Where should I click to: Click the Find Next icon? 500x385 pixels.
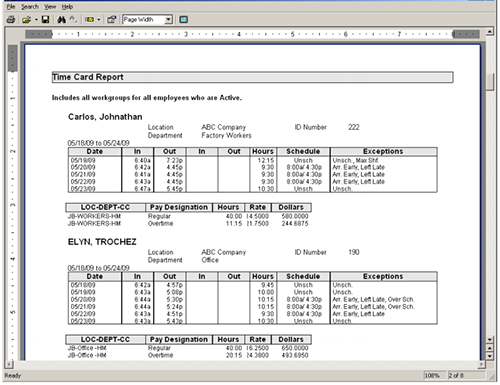tap(73, 20)
